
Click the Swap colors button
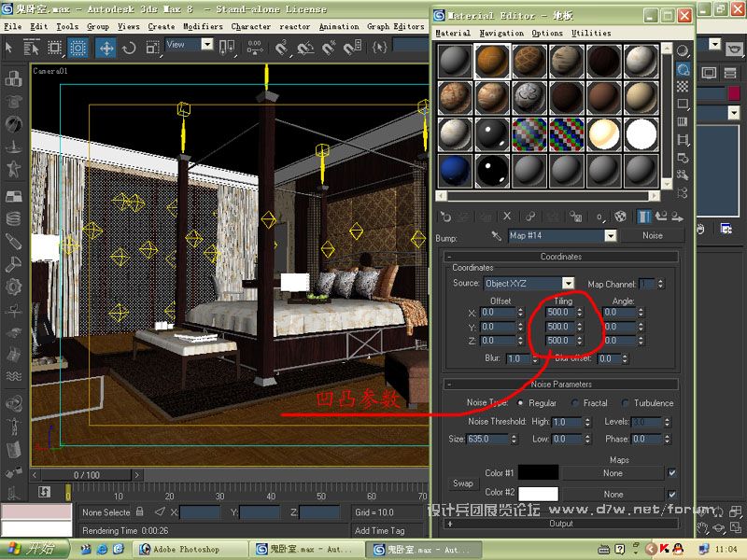pyautogui.click(x=462, y=483)
